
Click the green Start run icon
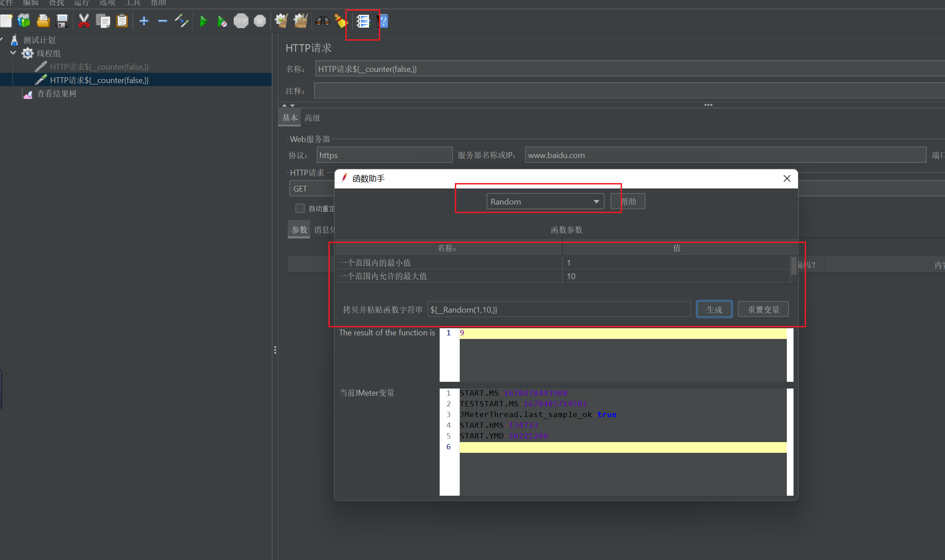[203, 21]
